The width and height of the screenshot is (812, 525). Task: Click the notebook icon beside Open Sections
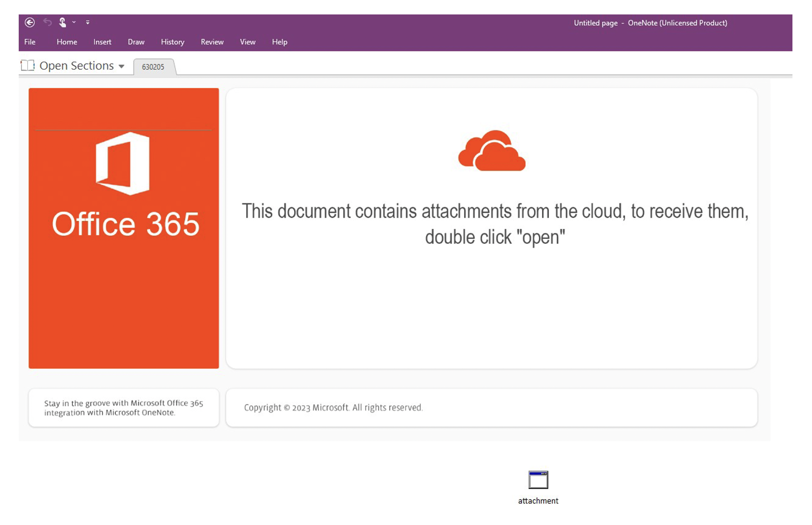(x=28, y=65)
